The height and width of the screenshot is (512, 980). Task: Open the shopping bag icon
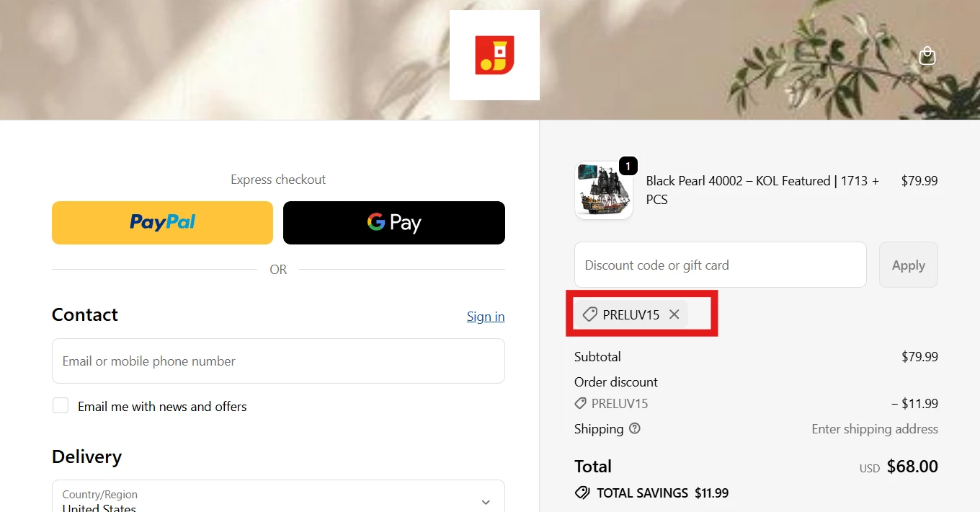tap(927, 55)
